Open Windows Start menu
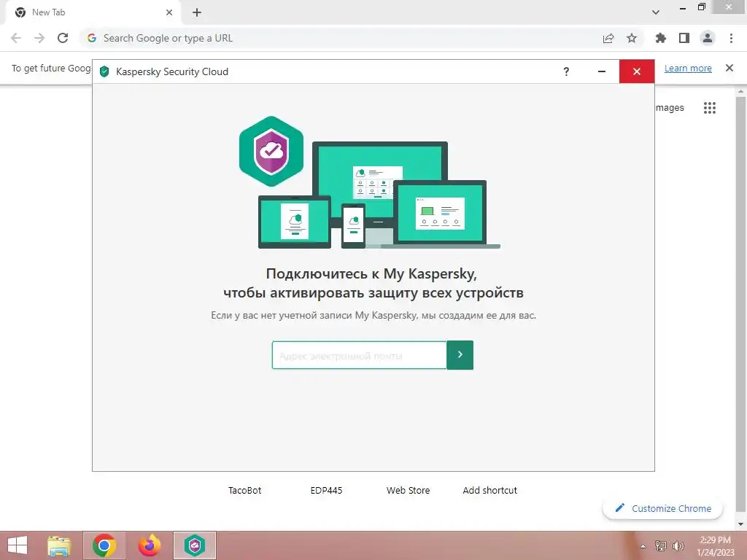The width and height of the screenshot is (747, 560). 18,545
